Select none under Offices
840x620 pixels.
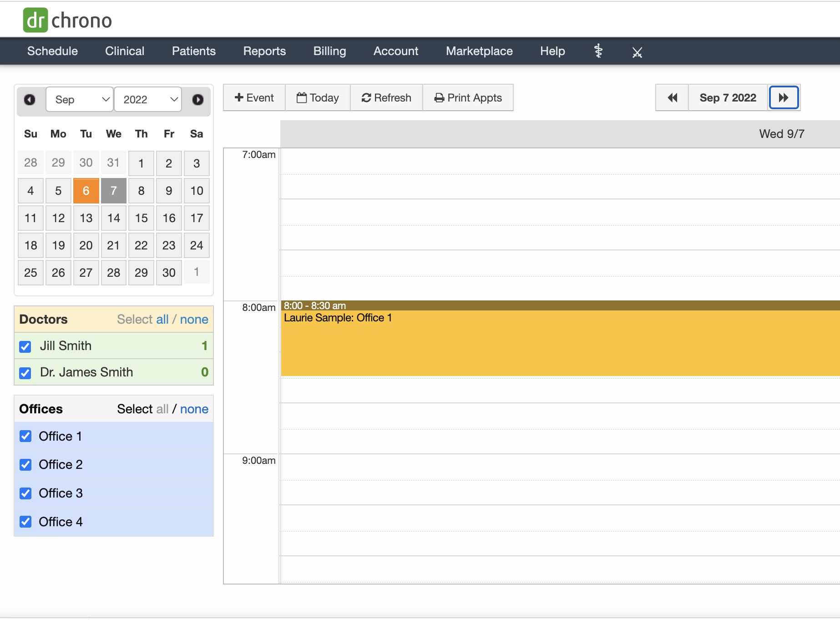(x=194, y=409)
